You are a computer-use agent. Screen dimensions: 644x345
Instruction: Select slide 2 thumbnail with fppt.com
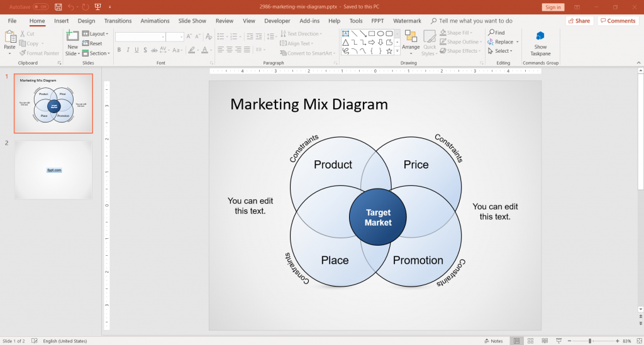click(53, 170)
